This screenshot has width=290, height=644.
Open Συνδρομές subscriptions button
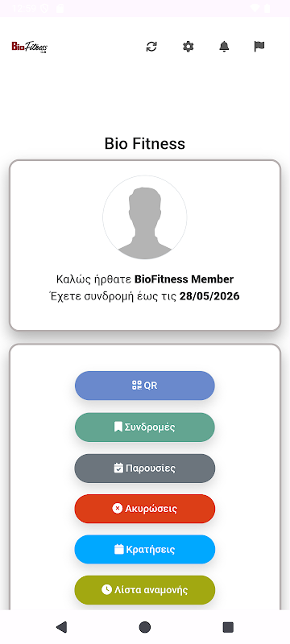(x=144, y=427)
